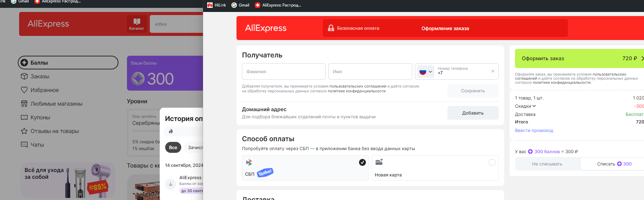644x200 pixels.
Task: Click the secure payment lock icon
Action: point(331,28)
